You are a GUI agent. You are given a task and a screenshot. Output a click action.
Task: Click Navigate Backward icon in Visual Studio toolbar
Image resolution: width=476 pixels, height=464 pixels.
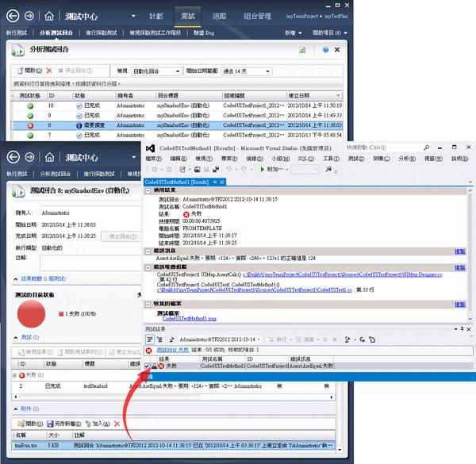pos(155,169)
